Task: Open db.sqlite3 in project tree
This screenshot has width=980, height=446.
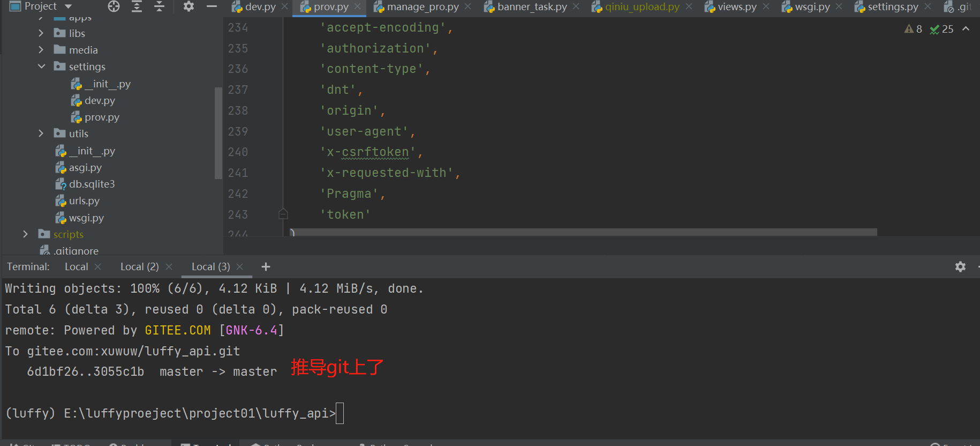Action: pos(85,184)
